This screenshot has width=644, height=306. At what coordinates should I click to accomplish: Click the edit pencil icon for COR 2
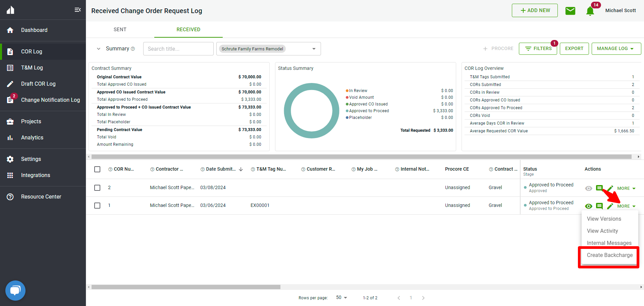click(610, 188)
